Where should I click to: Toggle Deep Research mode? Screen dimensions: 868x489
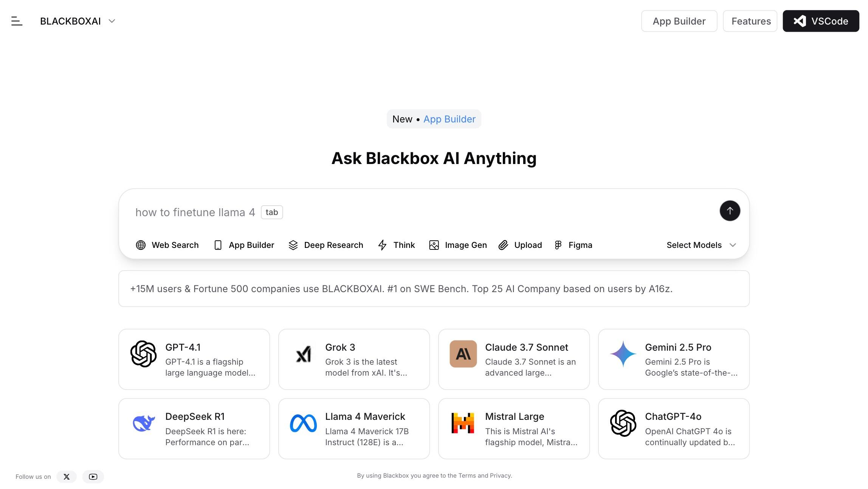[325, 245]
